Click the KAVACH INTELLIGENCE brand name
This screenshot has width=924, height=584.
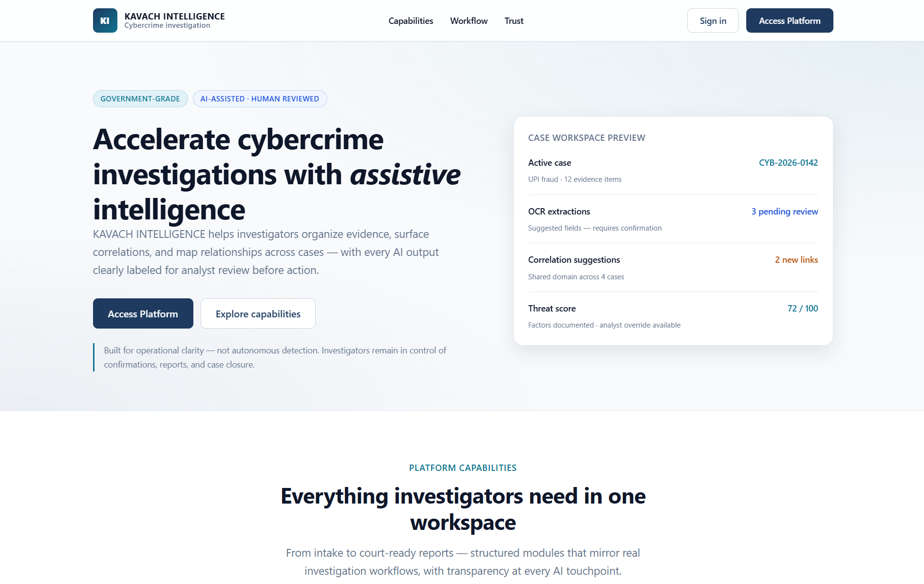174,16
